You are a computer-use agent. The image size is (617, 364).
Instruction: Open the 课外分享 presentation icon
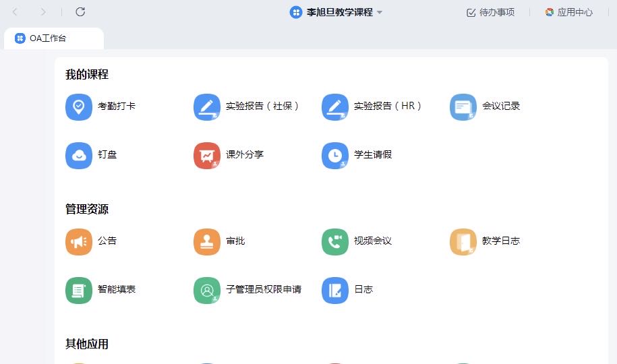(x=207, y=156)
